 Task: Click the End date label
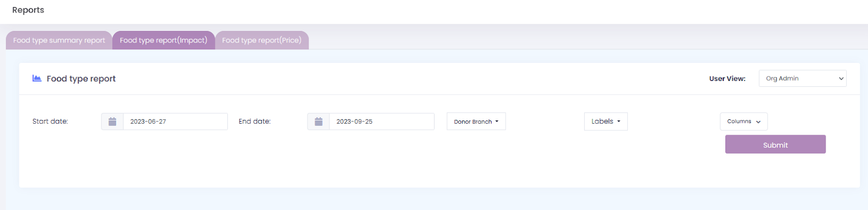[254, 122]
